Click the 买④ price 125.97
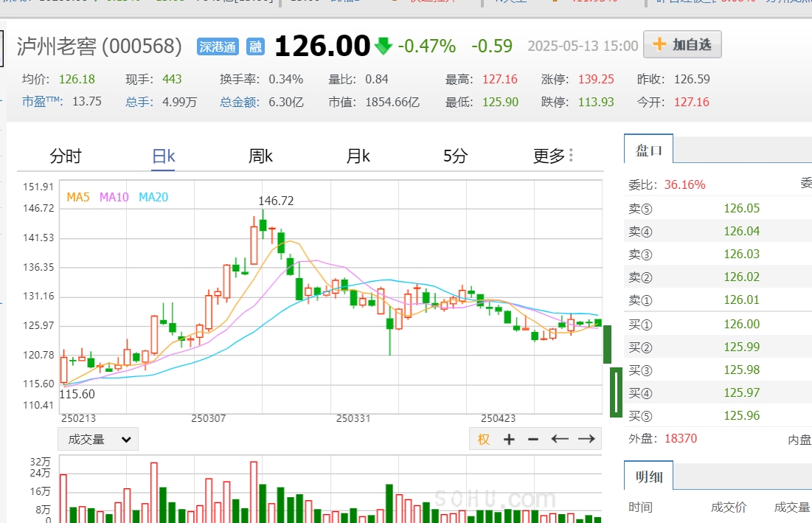The width and height of the screenshot is (812, 523). tap(742, 392)
